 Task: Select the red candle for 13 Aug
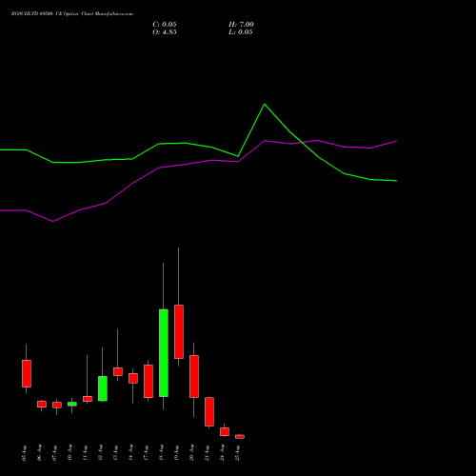(118, 371)
